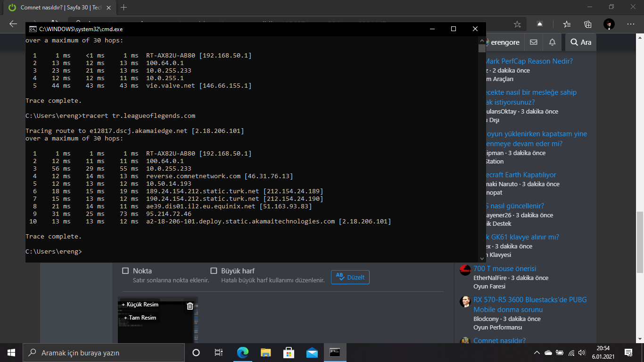Open Microsoft Store from the taskbar
This screenshot has height=362, width=644.
point(289,353)
